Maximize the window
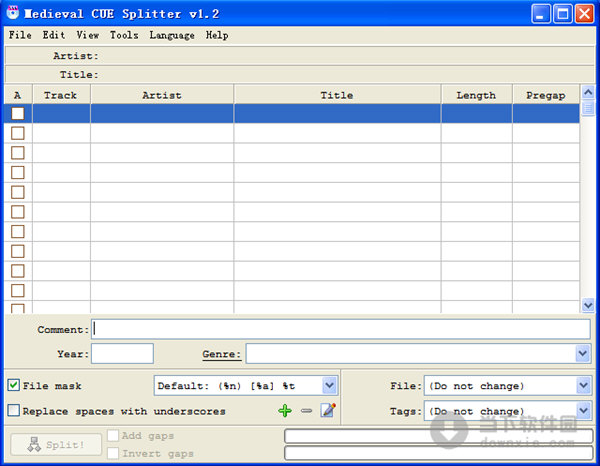 click(x=563, y=14)
